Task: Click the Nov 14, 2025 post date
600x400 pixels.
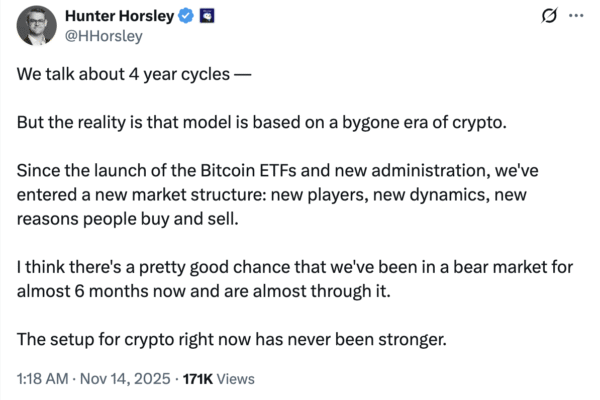Action: coord(122,378)
